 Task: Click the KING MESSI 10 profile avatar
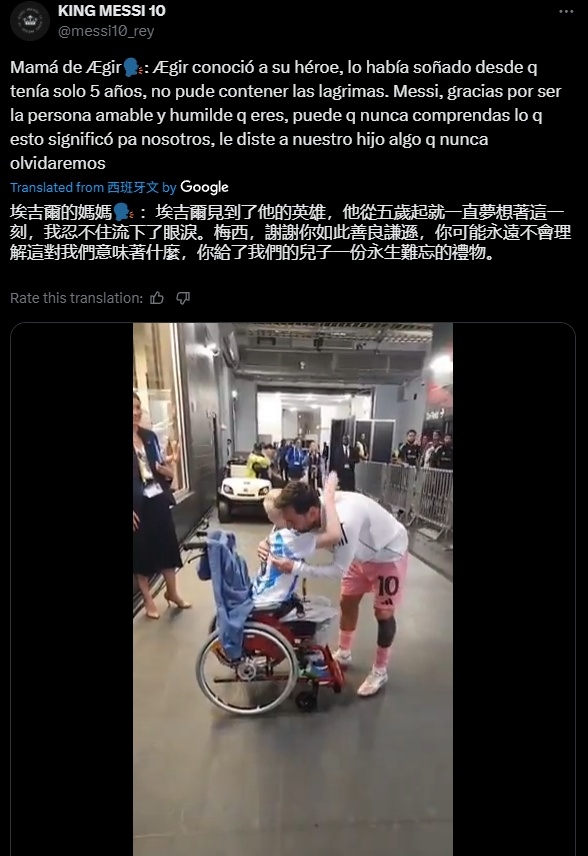(x=30, y=21)
